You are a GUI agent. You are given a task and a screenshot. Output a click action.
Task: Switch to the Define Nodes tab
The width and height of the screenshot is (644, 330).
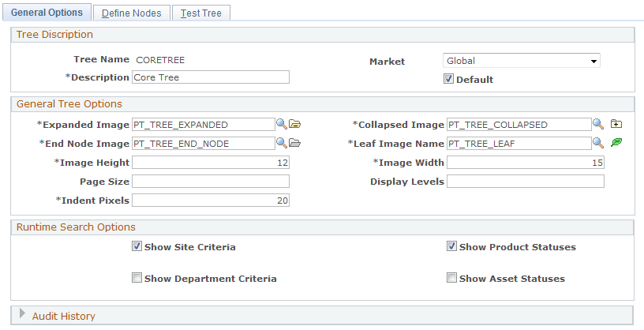pos(132,13)
